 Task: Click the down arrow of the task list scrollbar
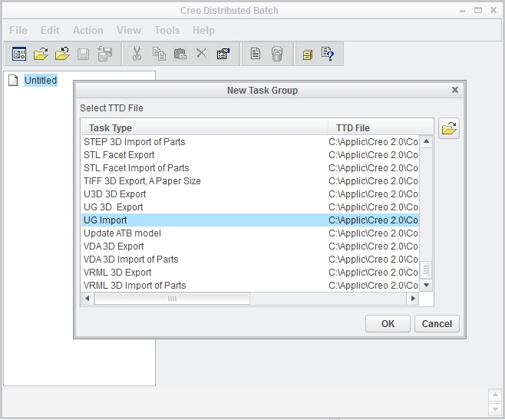tap(426, 285)
